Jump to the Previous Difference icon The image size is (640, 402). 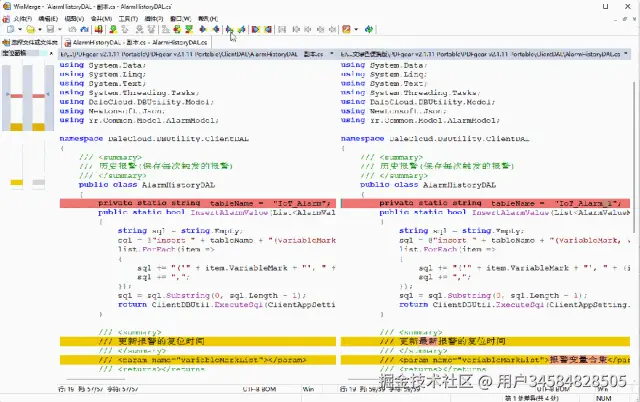pyautogui.click(x=125, y=29)
